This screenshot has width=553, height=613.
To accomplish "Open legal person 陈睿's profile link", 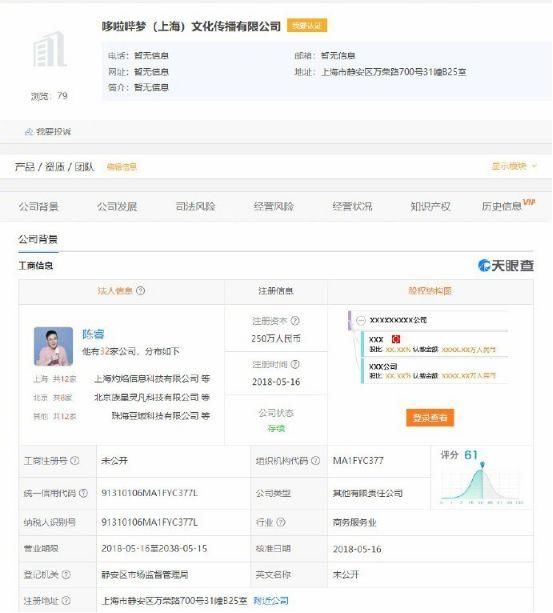I will coord(93,334).
